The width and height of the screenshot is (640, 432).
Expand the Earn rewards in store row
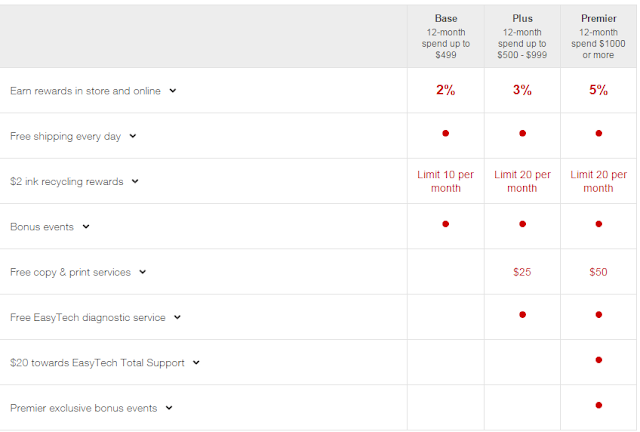[x=173, y=91]
